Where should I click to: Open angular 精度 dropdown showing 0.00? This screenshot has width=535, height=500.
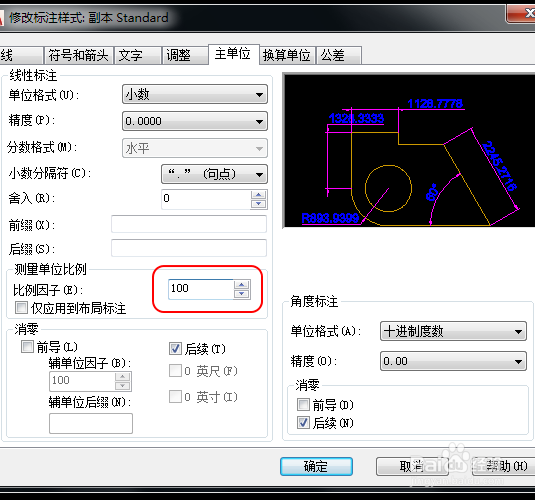(453, 361)
